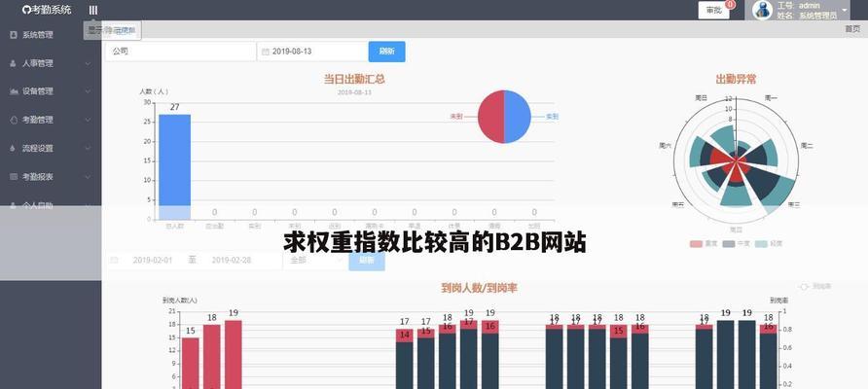Click the 审批 button

pos(713,10)
